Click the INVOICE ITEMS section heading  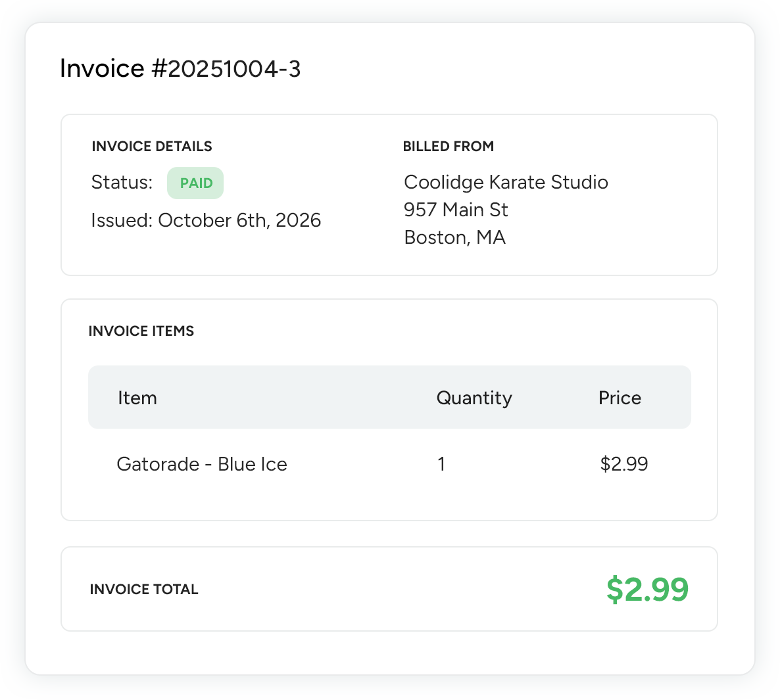pyautogui.click(x=141, y=331)
